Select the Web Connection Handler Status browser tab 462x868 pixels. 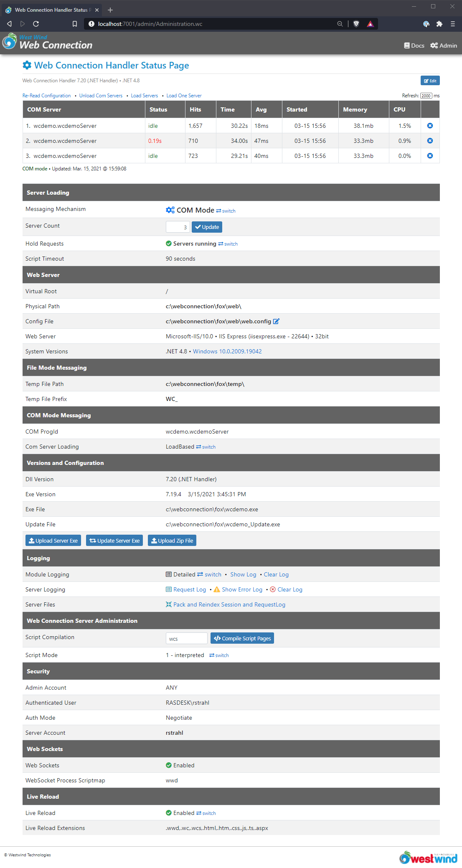point(52,10)
